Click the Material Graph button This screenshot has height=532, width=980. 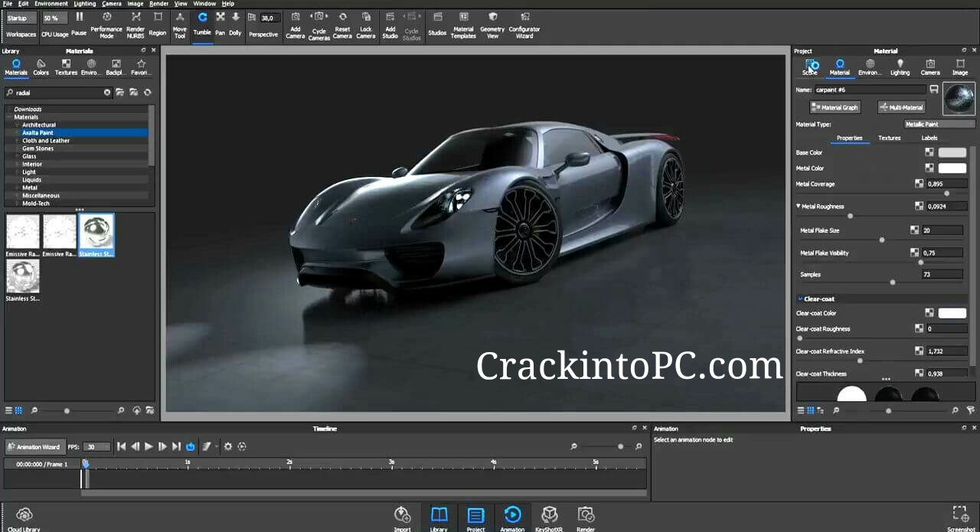tap(835, 108)
